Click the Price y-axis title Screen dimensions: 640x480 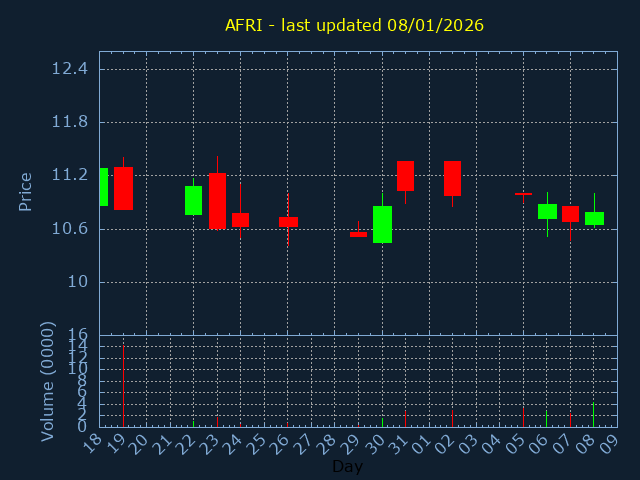click(26, 191)
